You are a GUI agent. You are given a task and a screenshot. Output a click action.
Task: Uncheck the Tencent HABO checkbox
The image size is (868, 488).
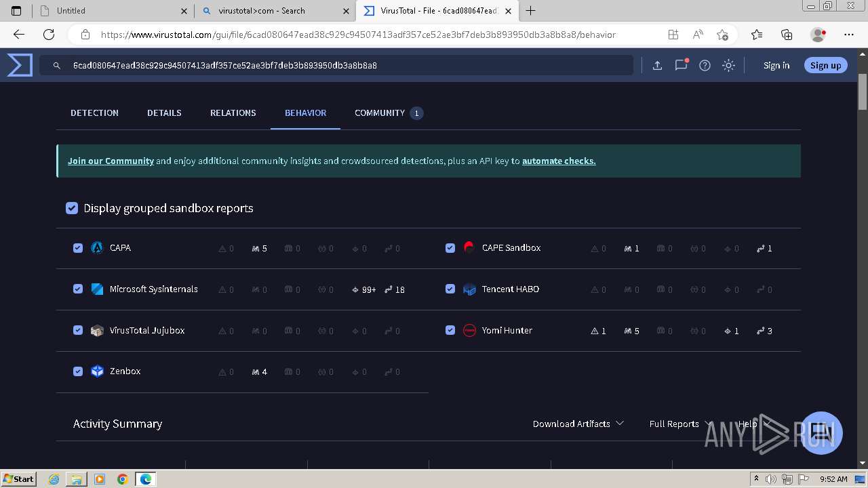pyautogui.click(x=450, y=289)
